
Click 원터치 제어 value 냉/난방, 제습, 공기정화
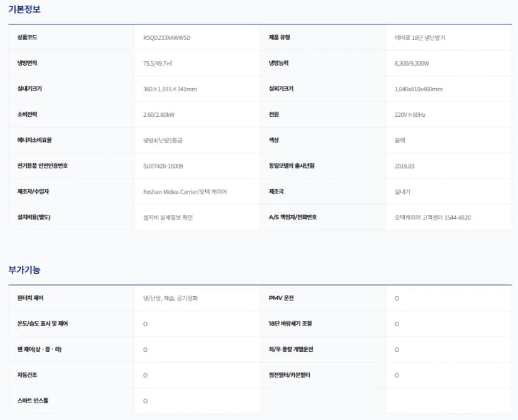170,298
